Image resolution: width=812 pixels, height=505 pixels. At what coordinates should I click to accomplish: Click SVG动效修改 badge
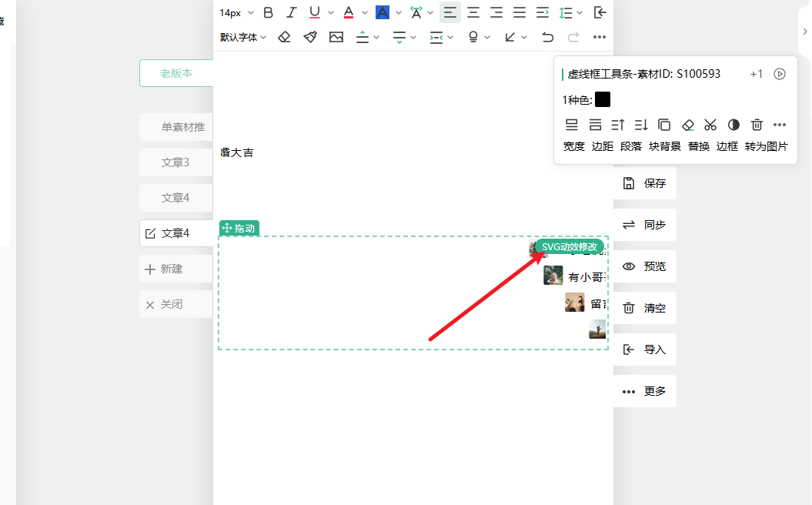pos(569,246)
